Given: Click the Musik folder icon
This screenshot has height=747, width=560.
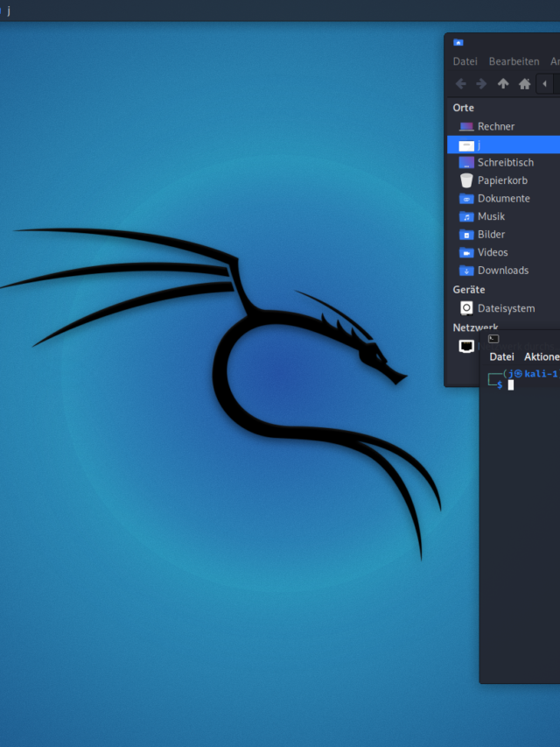Looking at the screenshot, I should (x=466, y=217).
